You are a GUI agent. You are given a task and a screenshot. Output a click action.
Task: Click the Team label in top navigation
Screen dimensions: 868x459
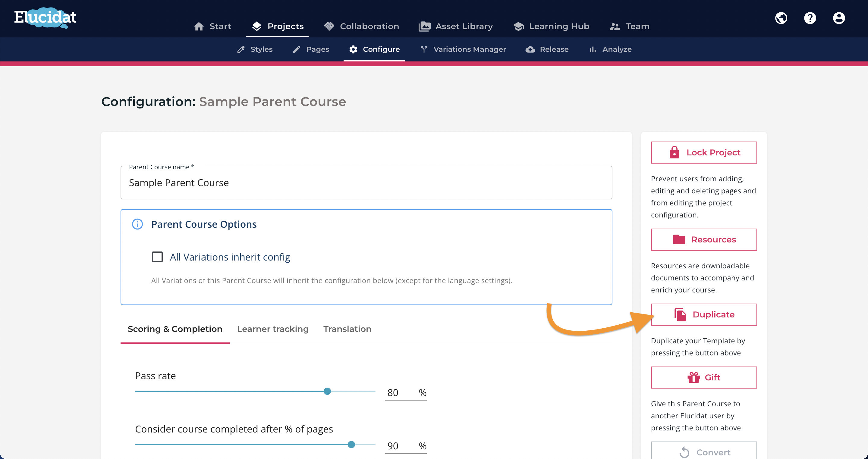click(637, 26)
